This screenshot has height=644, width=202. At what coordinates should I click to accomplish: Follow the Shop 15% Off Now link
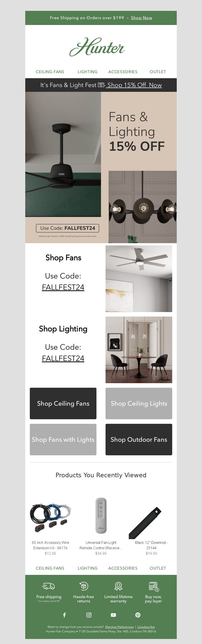click(134, 85)
